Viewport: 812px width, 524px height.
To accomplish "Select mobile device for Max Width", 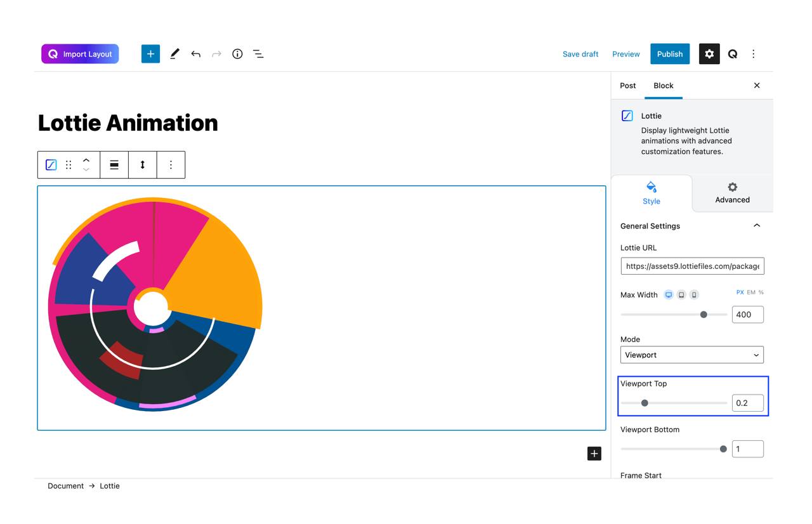I will 694,295.
